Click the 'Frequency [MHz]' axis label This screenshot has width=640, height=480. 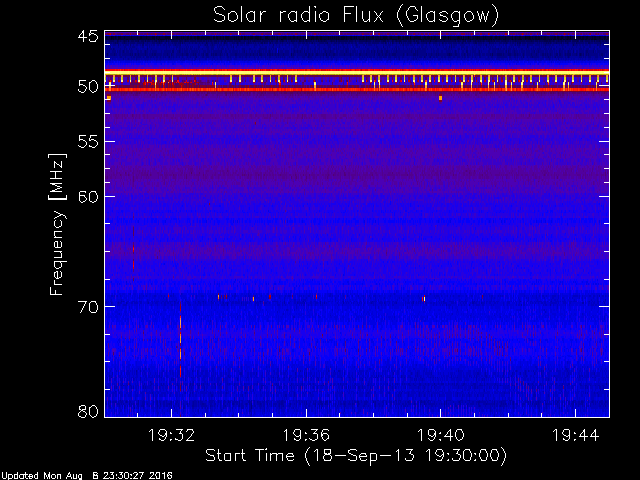(57, 224)
